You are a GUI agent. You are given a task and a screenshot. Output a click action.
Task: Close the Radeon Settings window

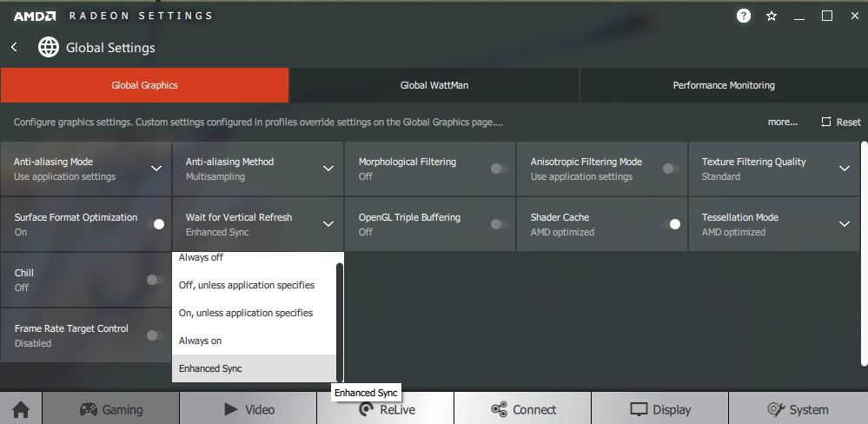(855, 16)
